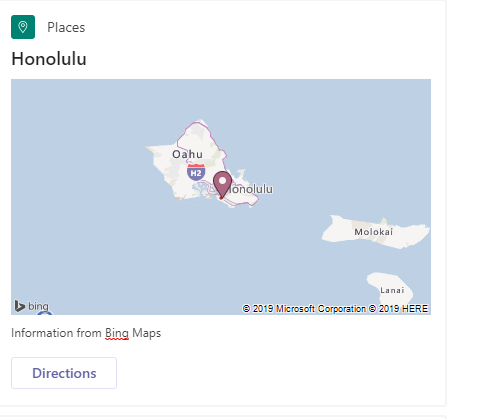Click the 2019 Microsoft Corporation copyright text
Image resolution: width=480 pixels, height=419 pixels.
click(x=304, y=309)
